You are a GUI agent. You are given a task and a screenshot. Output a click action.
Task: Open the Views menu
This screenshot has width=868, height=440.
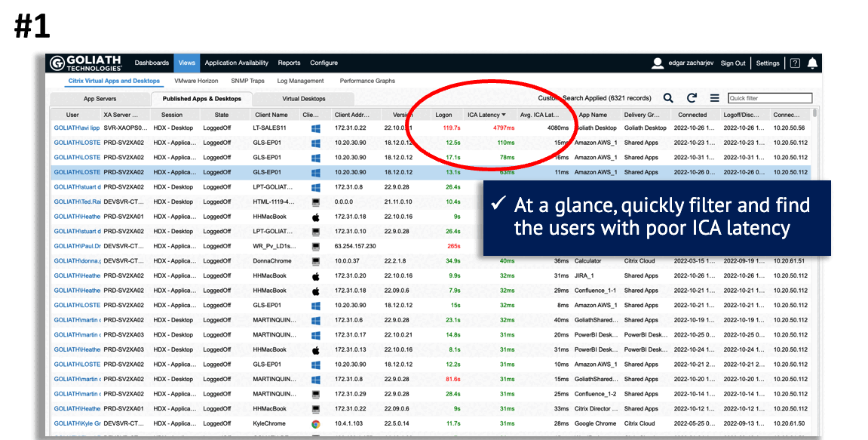(x=186, y=63)
